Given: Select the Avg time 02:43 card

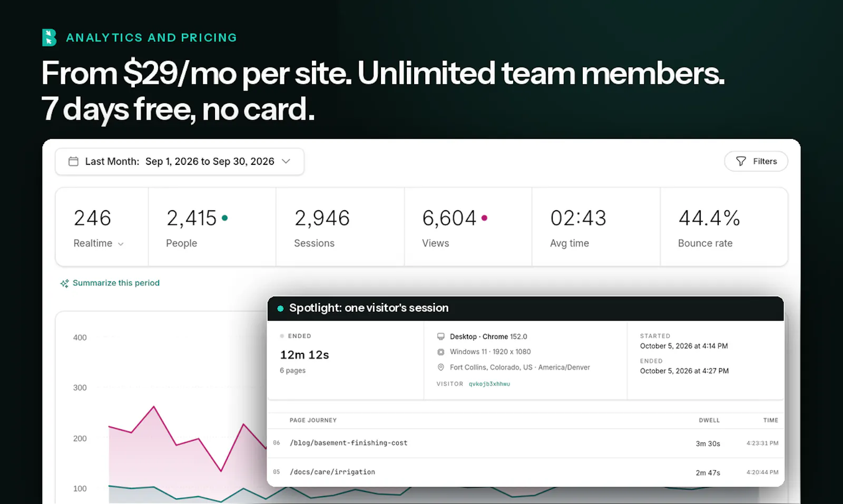Looking at the screenshot, I should [596, 227].
